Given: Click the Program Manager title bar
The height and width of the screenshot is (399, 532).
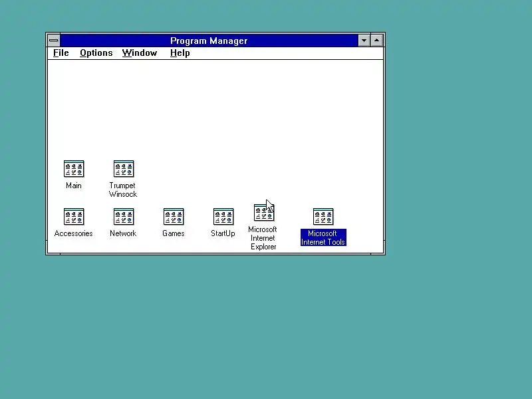Looking at the screenshot, I should [x=209, y=41].
